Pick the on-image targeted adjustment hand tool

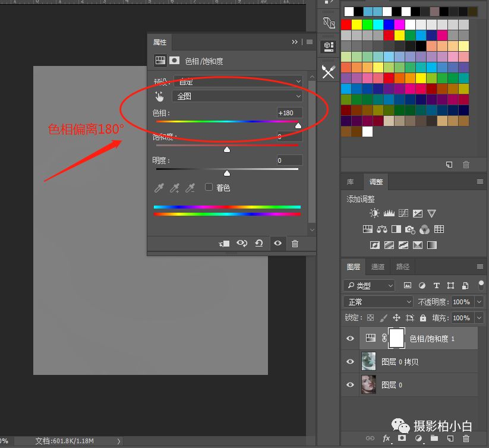(x=159, y=96)
